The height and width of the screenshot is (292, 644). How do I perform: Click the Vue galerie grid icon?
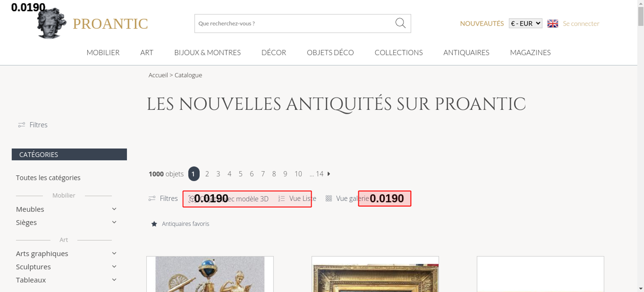coord(328,199)
